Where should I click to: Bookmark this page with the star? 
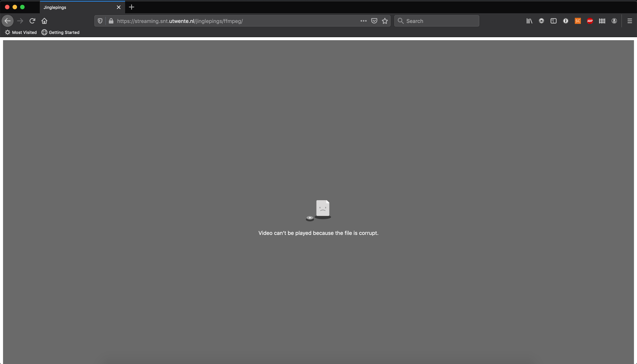(x=385, y=21)
